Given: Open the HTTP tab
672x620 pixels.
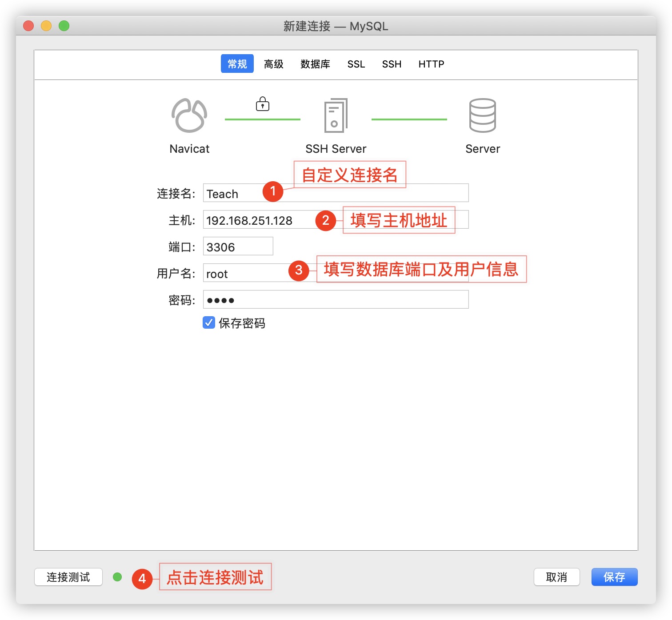Looking at the screenshot, I should [x=431, y=64].
